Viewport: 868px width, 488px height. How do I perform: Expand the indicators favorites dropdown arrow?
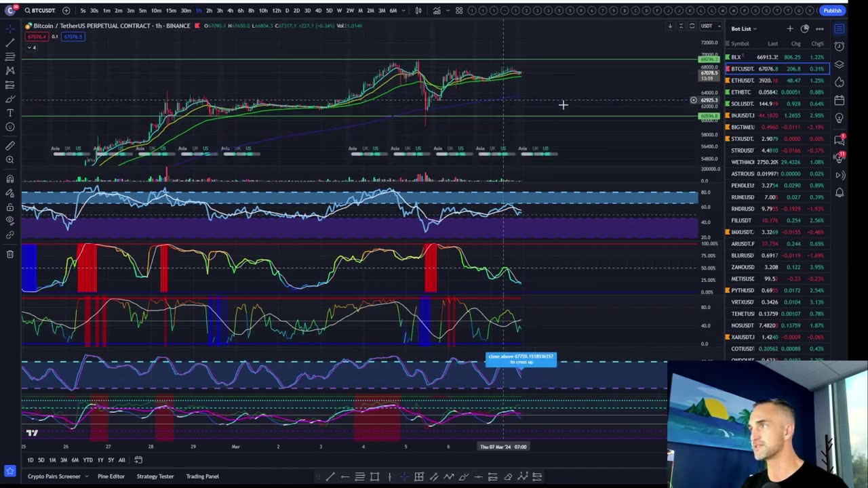coord(447,10)
